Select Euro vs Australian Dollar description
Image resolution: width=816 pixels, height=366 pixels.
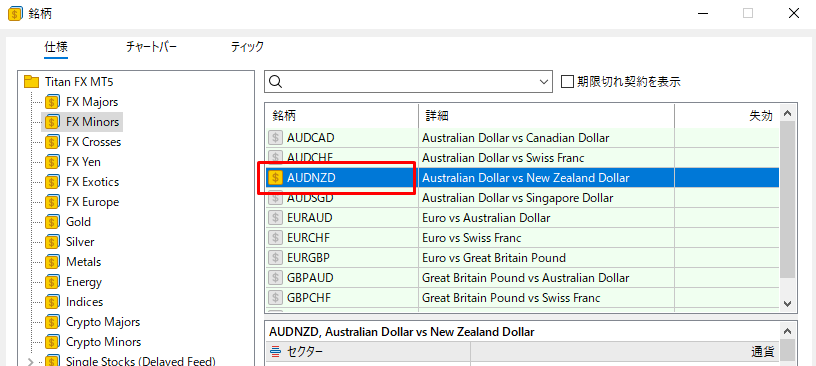coord(486,218)
